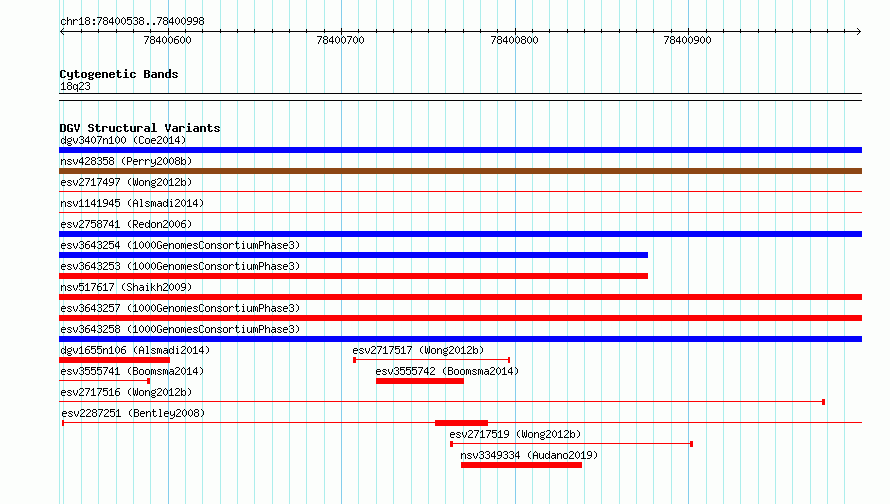890x504 pixels.
Task: Select the dgv1655n106 (Alsmadi2014) label
Action: coord(135,350)
